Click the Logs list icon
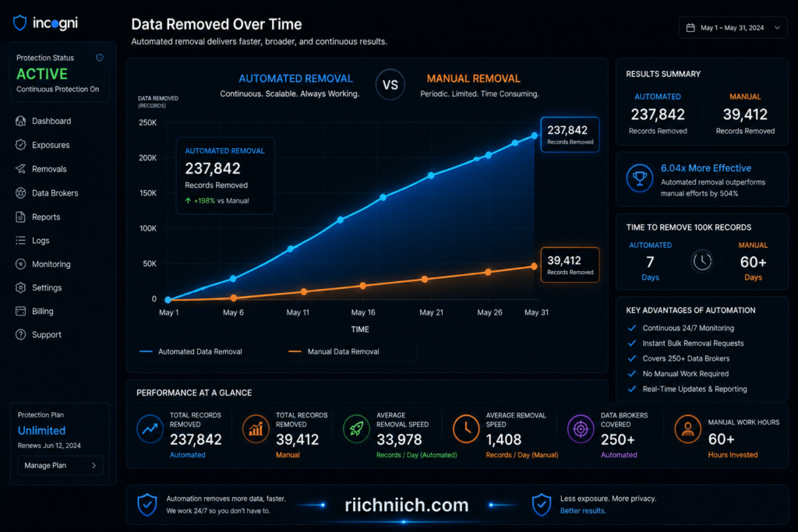This screenshot has width=798, height=532. [x=20, y=241]
